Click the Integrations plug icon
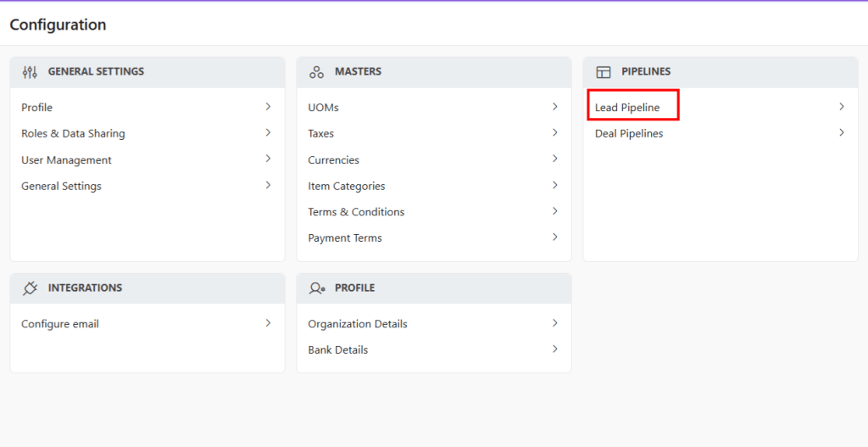The width and height of the screenshot is (868, 447). click(31, 288)
